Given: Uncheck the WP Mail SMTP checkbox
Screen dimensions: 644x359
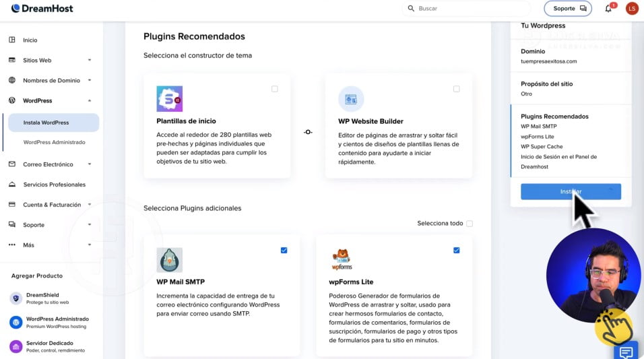Looking at the screenshot, I should [x=284, y=250].
